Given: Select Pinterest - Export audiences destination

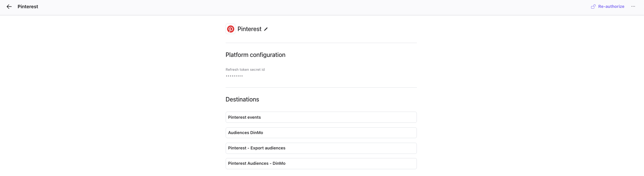Looking at the screenshot, I should (x=321, y=148).
